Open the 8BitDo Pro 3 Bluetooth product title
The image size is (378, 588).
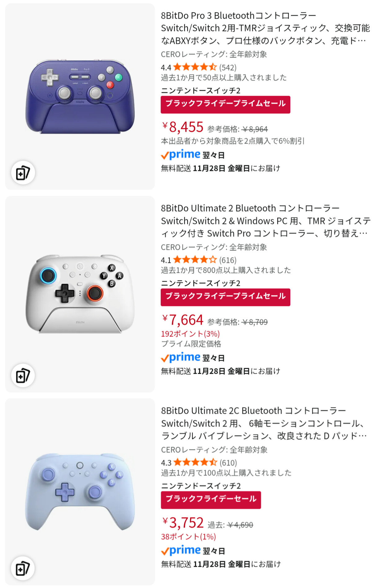(x=265, y=28)
